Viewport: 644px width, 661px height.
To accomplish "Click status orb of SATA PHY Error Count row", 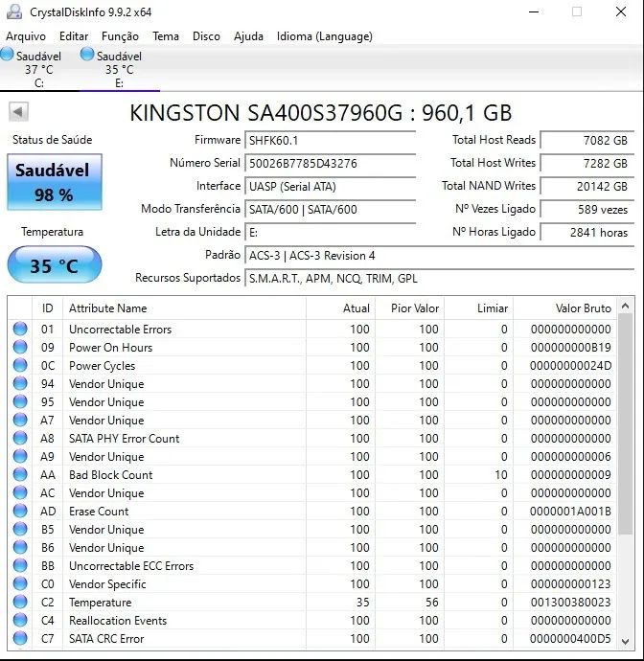I will 20,438.
